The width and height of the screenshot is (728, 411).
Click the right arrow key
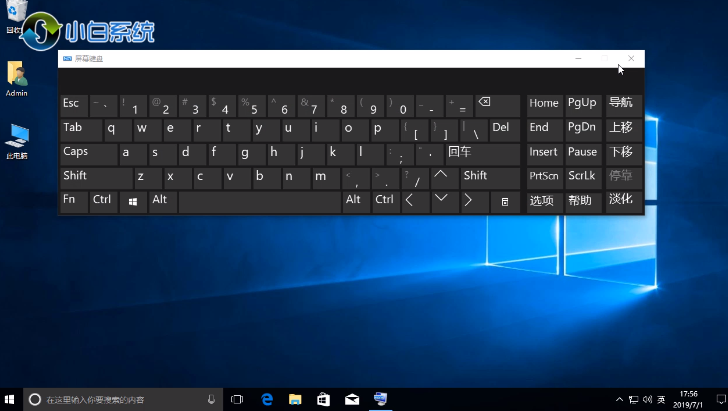[x=474, y=202]
